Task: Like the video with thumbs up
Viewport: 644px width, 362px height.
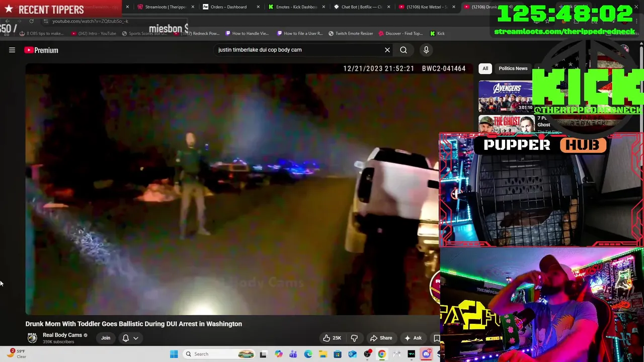Action: (333, 338)
